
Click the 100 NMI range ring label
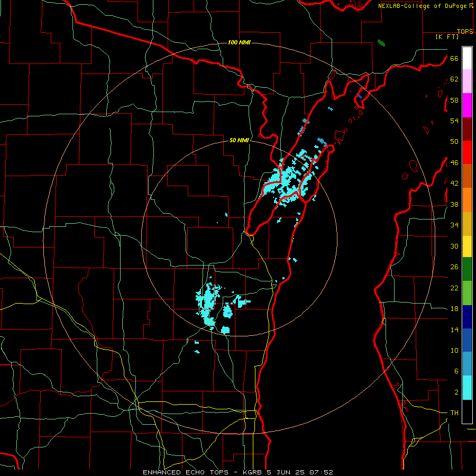tap(239, 42)
